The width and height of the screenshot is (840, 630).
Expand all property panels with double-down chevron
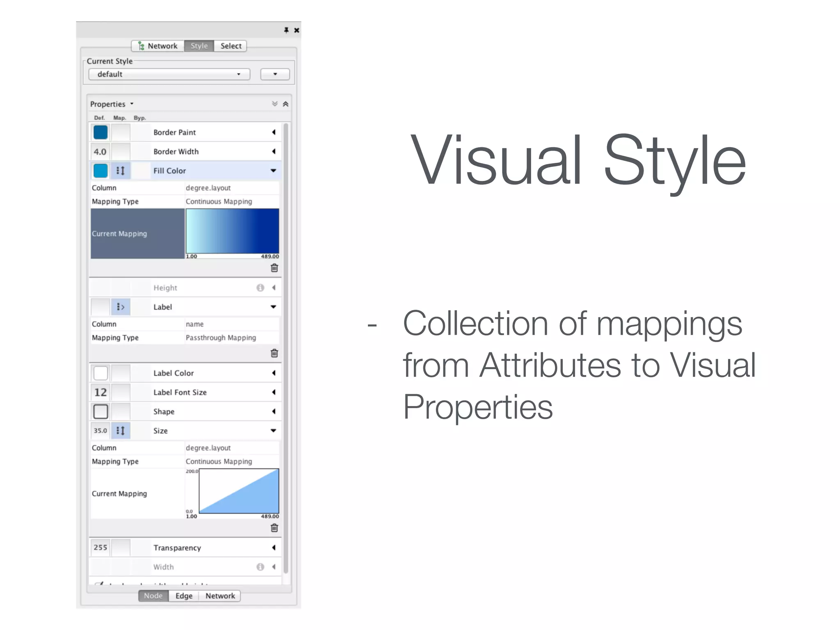point(275,104)
